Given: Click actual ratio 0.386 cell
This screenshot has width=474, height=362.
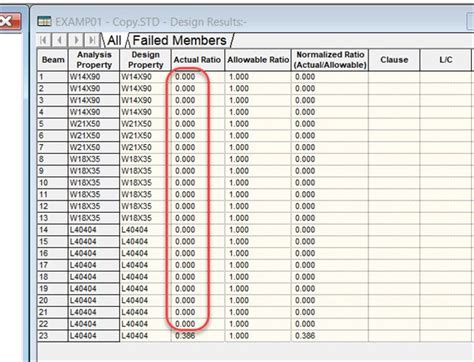Looking at the screenshot, I should coord(198,336).
